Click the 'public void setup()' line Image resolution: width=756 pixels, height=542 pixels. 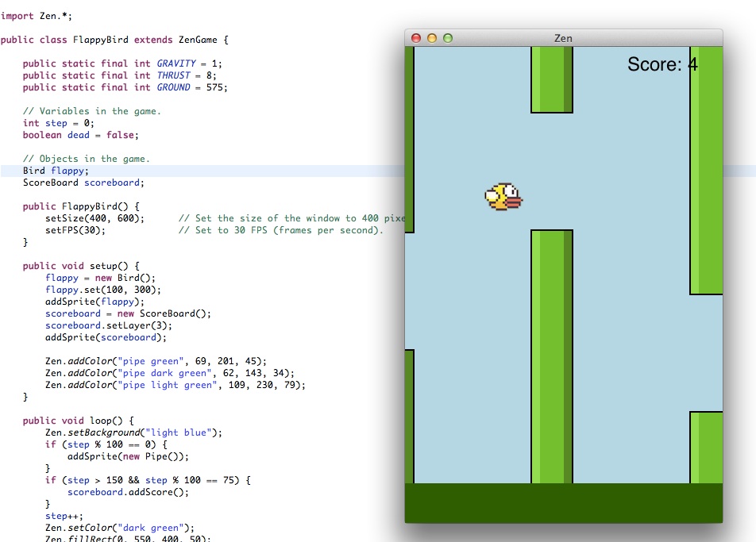pos(81,266)
